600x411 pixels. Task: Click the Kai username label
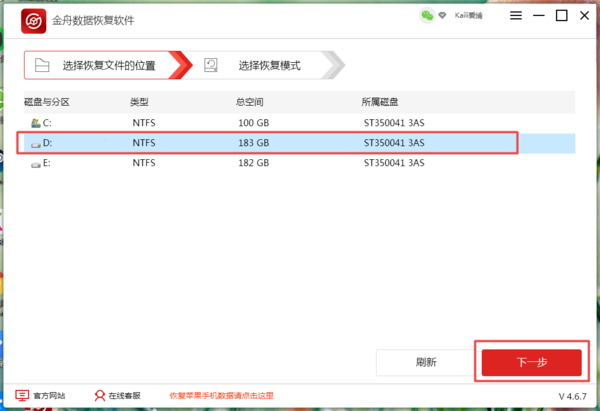468,15
